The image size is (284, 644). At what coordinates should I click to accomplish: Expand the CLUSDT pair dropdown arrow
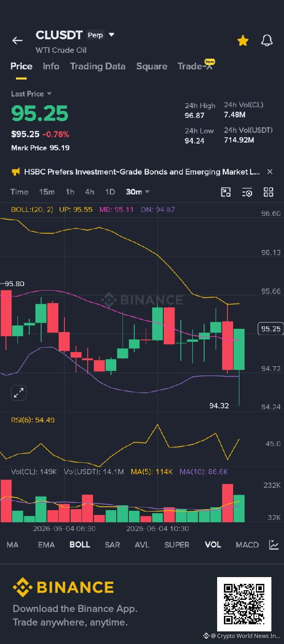(x=111, y=35)
